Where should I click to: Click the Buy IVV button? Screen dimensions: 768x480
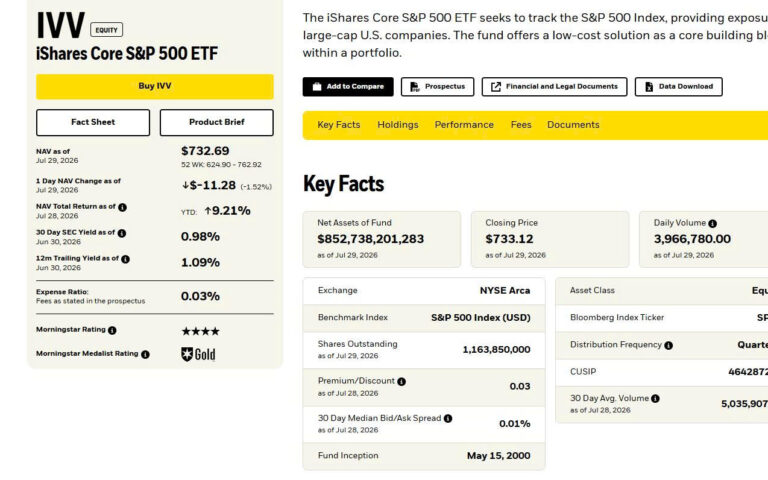pos(155,87)
